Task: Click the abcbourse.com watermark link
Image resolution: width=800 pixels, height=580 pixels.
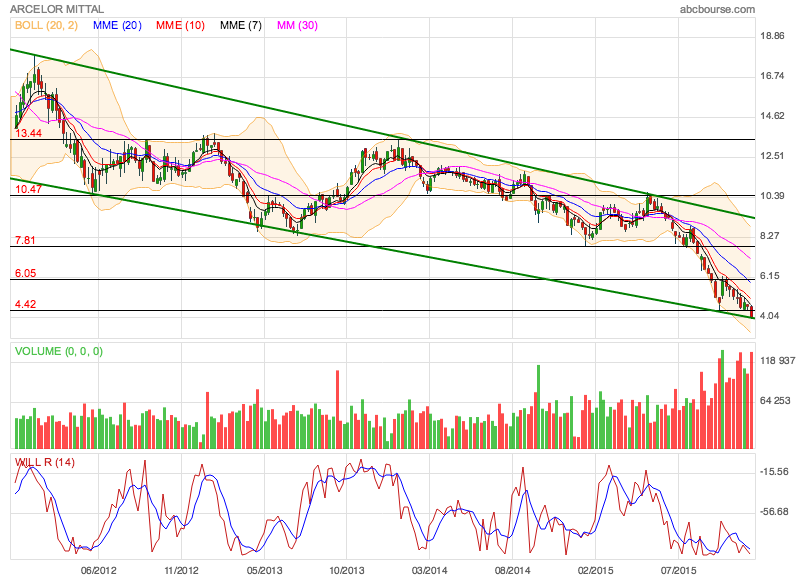Action: pos(717,9)
